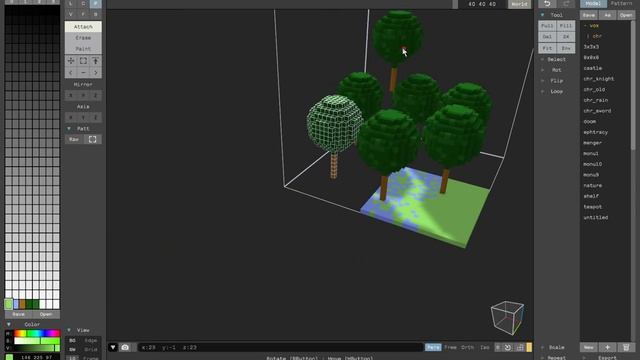640x360 pixels.
Task: Open the chr_knight model
Action: (x=599, y=79)
